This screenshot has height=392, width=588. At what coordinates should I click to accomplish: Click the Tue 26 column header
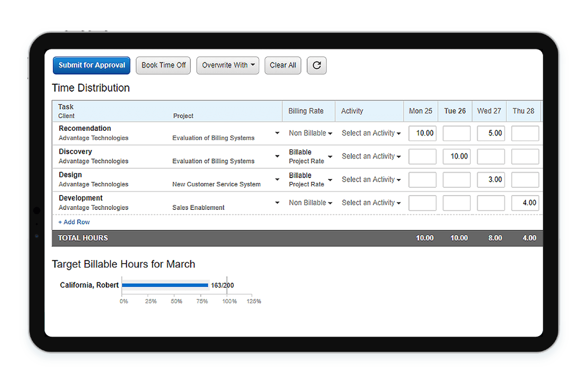tap(455, 111)
